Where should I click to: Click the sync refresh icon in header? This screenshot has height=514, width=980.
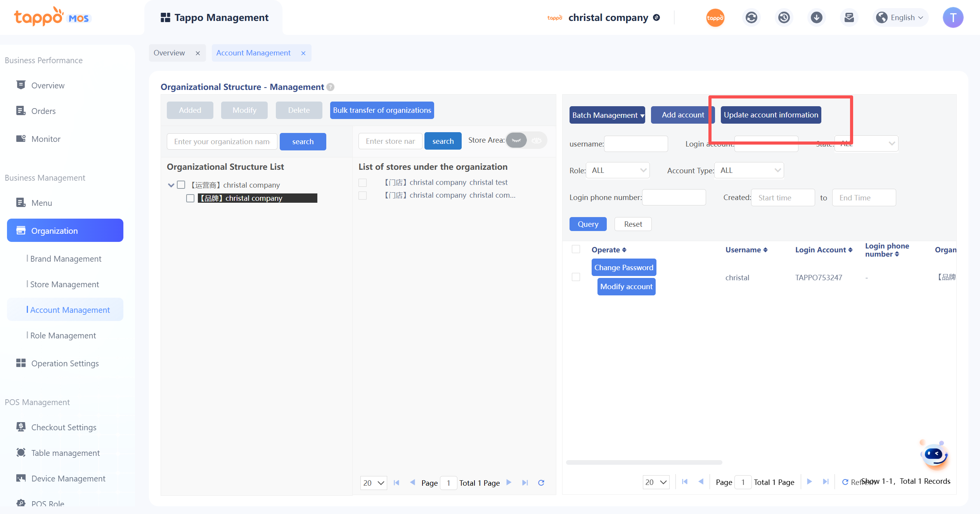(x=751, y=17)
